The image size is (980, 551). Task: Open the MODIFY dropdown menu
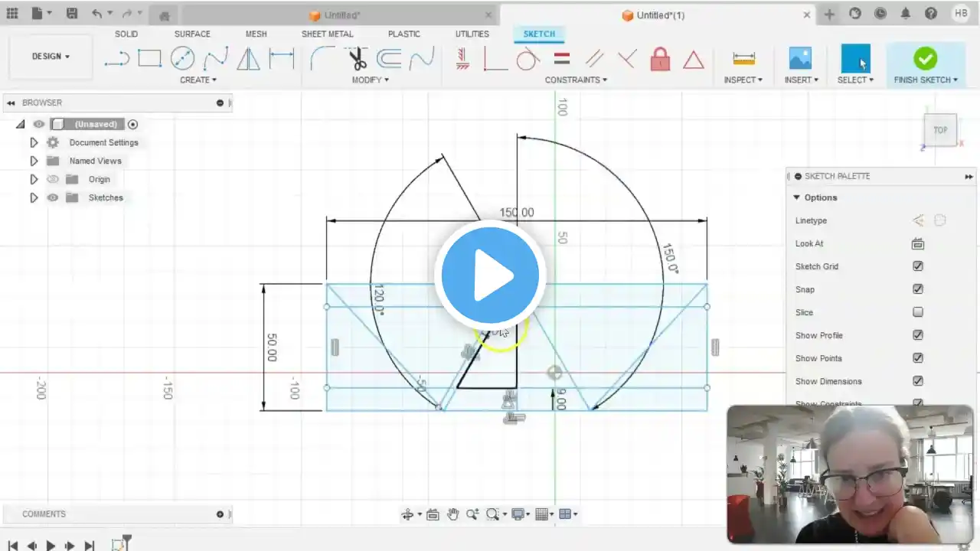pyautogui.click(x=371, y=80)
